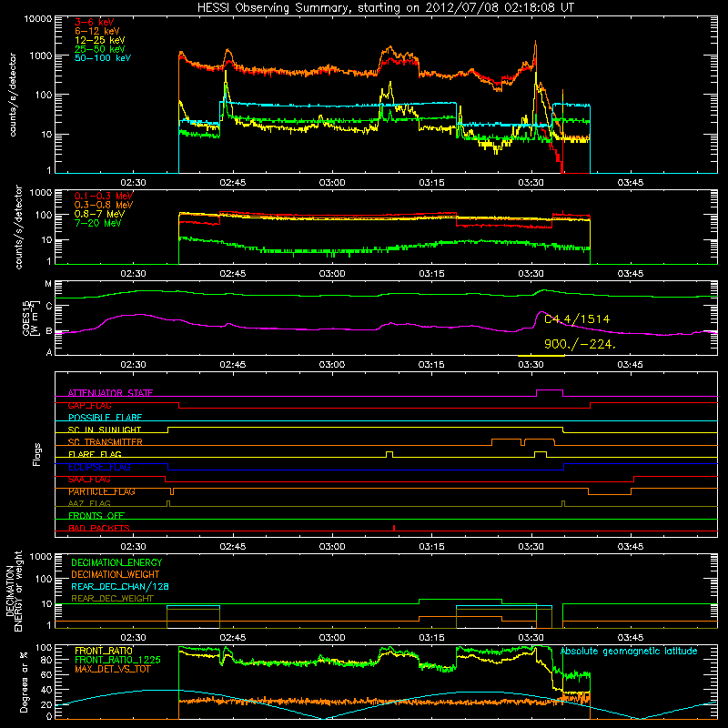728x728 pixels.
Task: Click the DECIMATION ENERGY or weight axis title
Action: click(x=14, y=591)
